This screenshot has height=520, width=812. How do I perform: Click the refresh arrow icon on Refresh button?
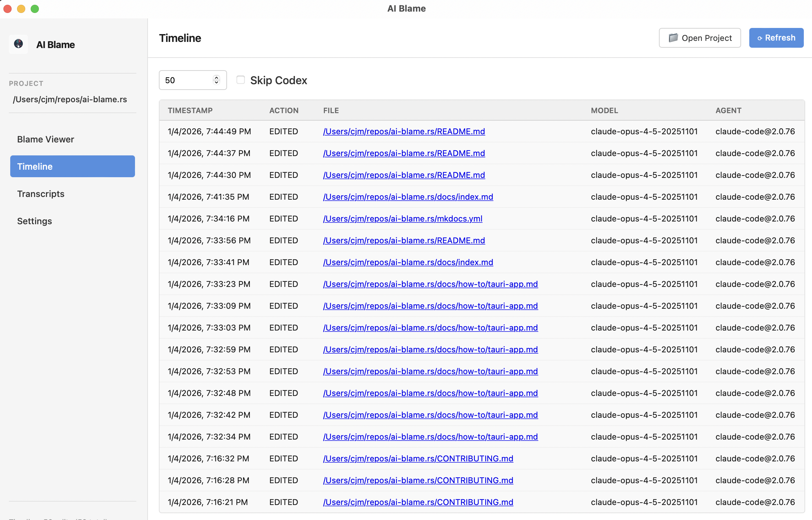pos(760,38)
